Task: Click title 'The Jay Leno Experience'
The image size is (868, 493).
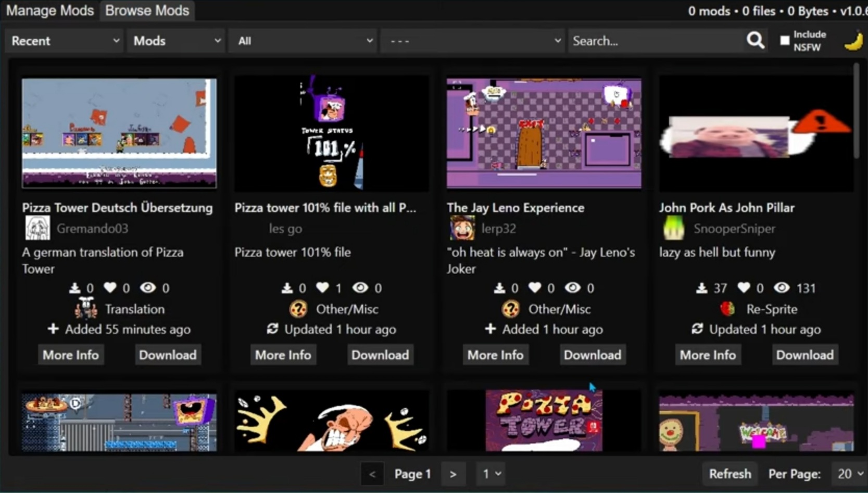Action: [515, 207]
